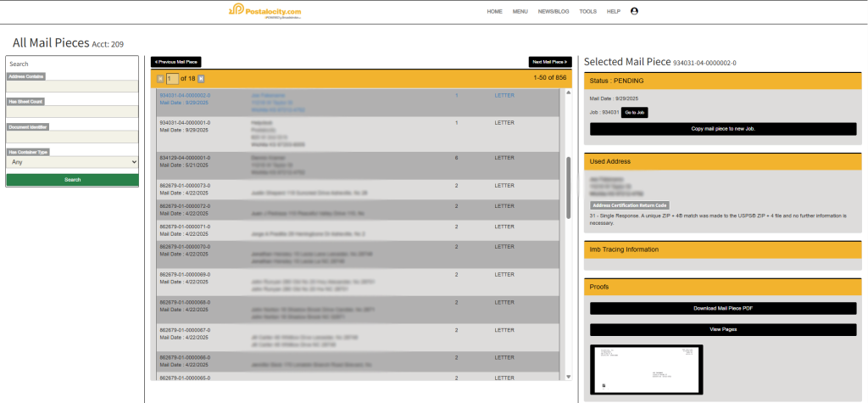Open the Has Container Type dropdown
The width and height of the screenshot is (868, 403).
click(x=72, y=161)
